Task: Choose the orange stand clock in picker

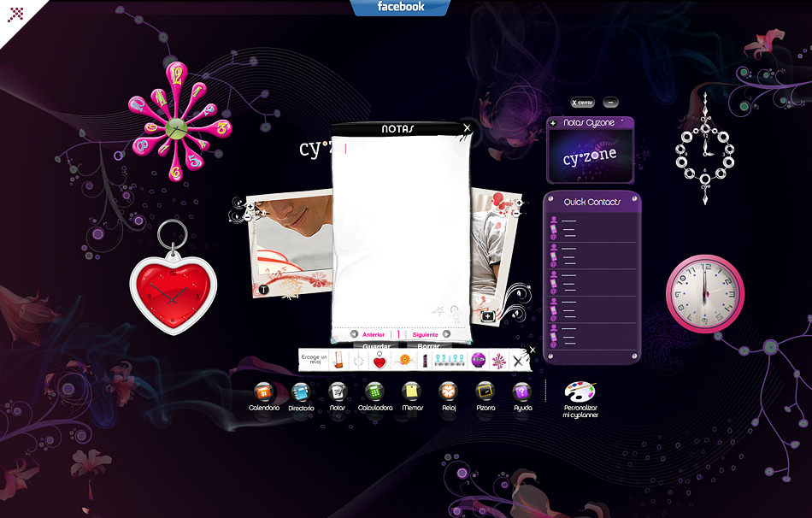Action: [338, 360]
